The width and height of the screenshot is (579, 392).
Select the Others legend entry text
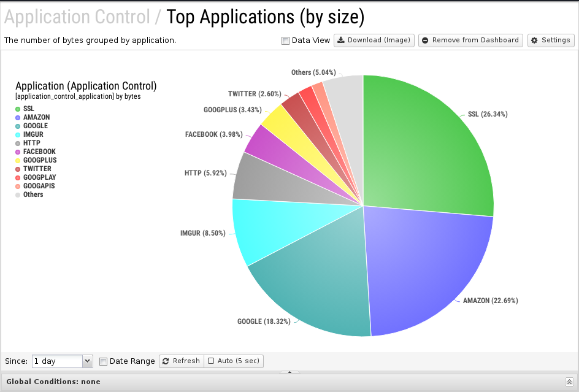33,194
